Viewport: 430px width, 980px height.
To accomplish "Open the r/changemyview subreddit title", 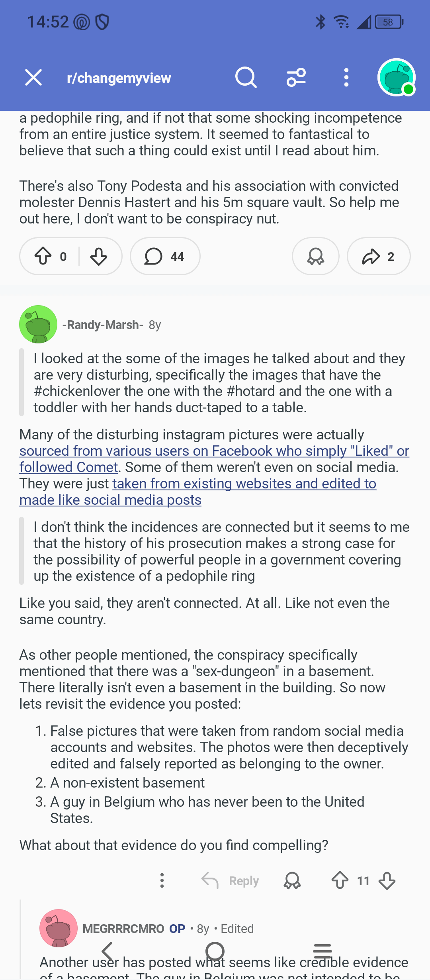I will [119, 78].
